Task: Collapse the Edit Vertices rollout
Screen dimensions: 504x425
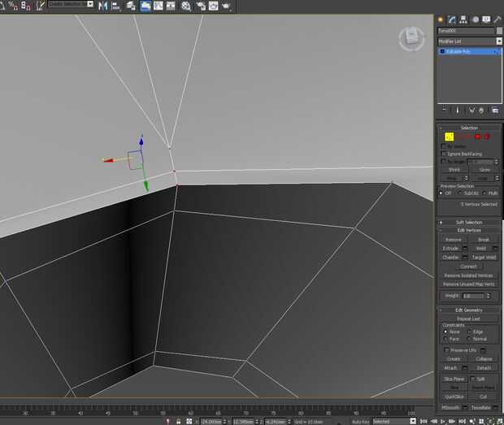Action: 469,230
